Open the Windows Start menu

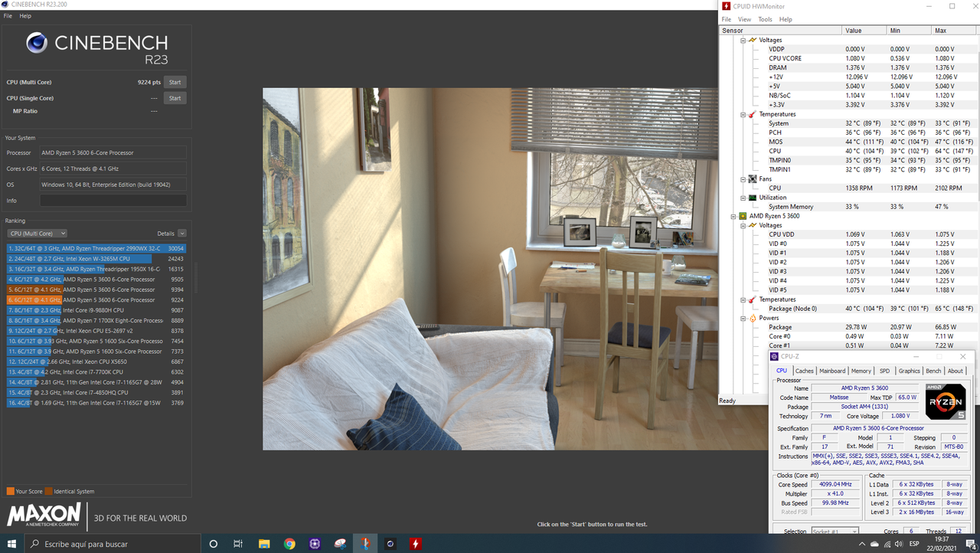coord(11,544)
